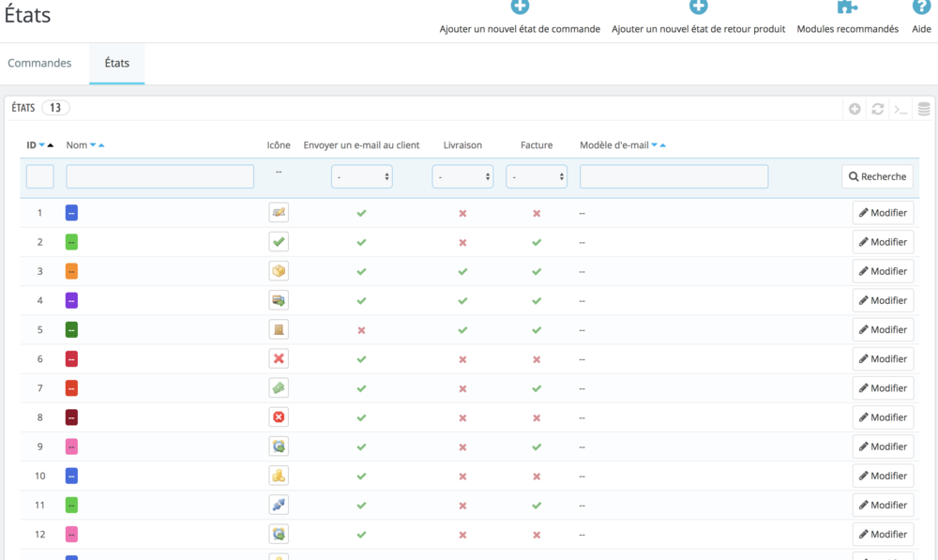
Task: Open the export to SQL Manager database icon
Action: click(x=924, y=109)
